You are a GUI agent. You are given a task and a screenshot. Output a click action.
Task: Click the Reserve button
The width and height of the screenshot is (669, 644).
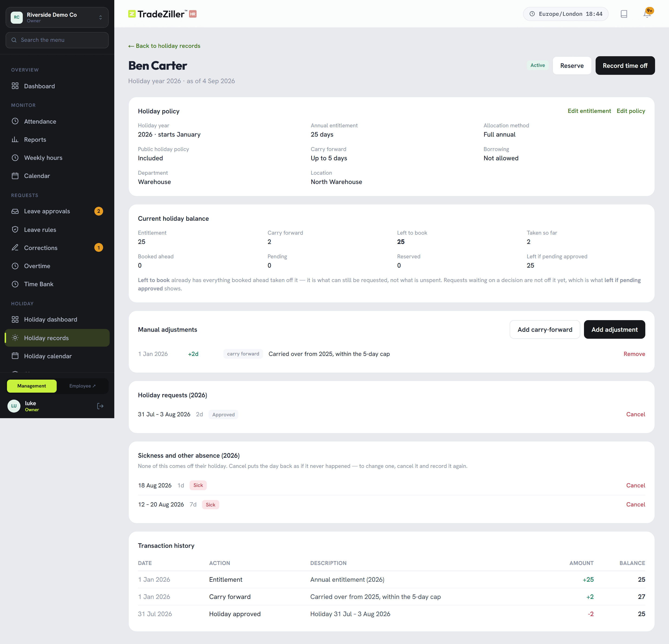(572, 66)
